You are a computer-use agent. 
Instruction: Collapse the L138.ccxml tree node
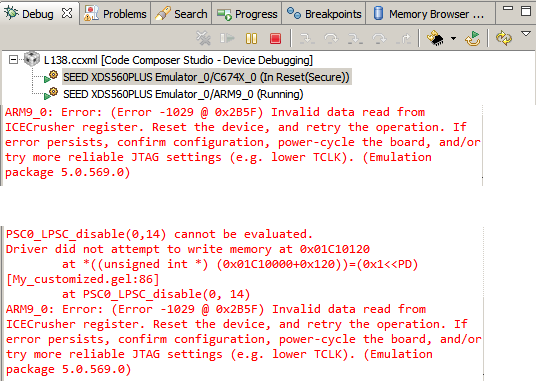pos(13,60)
